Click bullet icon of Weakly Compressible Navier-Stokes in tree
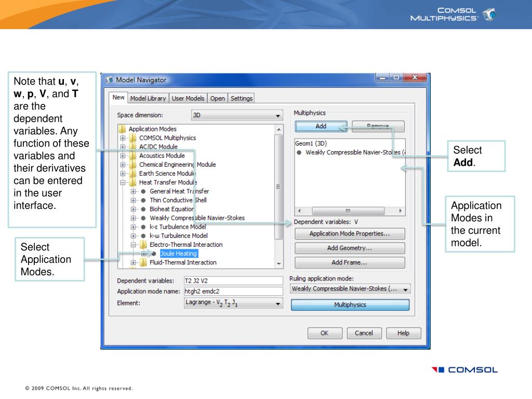Image resolution: width=532 pixels, height=399 pixels. pos(143,218)
